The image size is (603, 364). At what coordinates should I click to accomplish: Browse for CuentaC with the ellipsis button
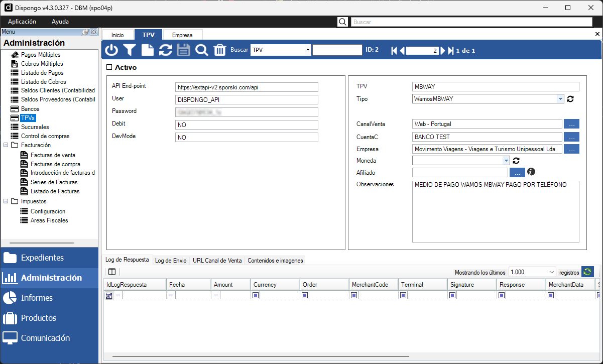[x=571, y=137]
